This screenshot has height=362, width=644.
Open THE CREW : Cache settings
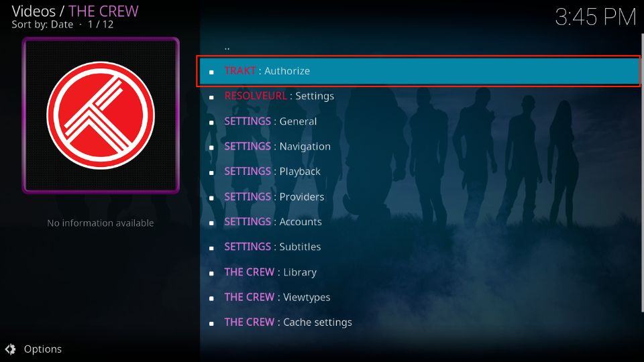420,322
